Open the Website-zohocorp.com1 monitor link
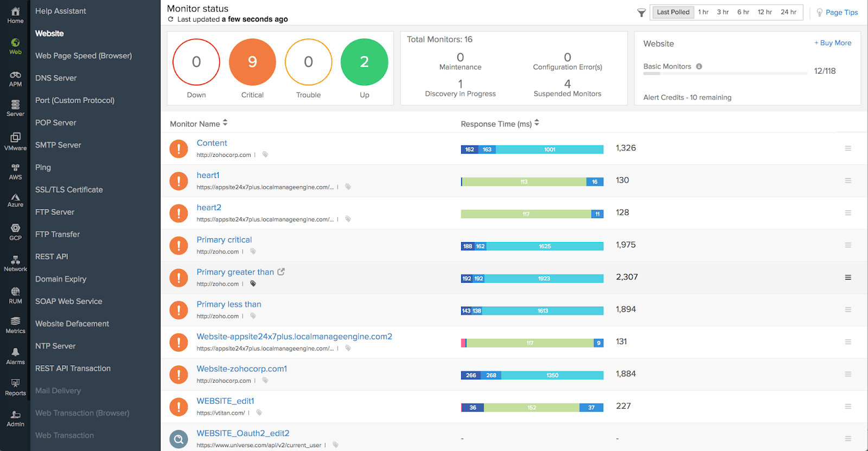The height and width of the screenshot is (451, 868). point(241,369)
